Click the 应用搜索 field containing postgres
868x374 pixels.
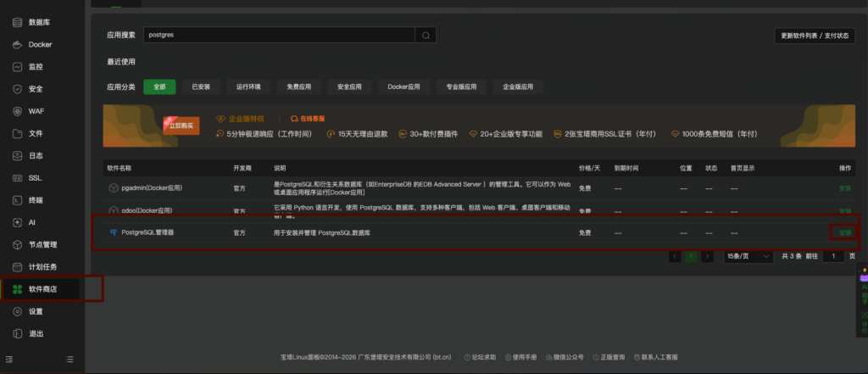pyautogui.click(x=279, y=35)
